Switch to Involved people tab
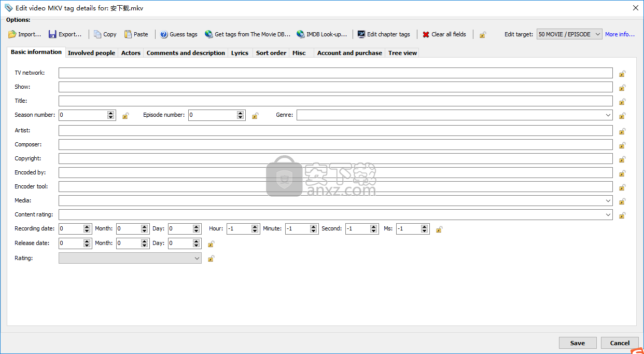Image resolution: width=644 pixels, height=354 pixels. [91, 53]
